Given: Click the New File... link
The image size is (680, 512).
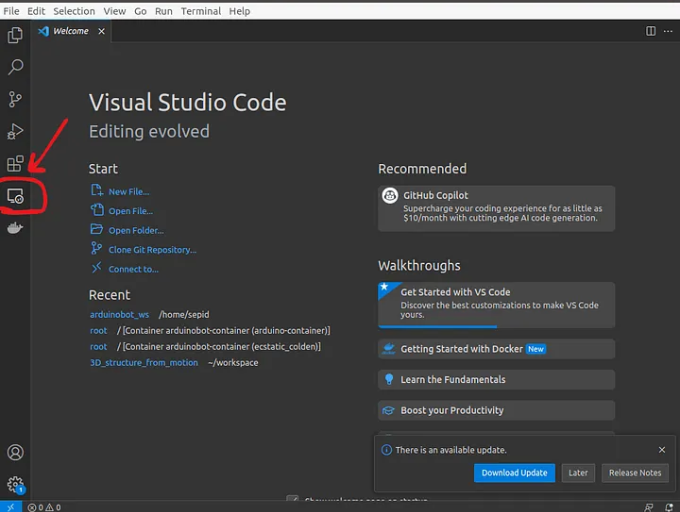Looking at the screenshot, I should click(x=129, y=192).
